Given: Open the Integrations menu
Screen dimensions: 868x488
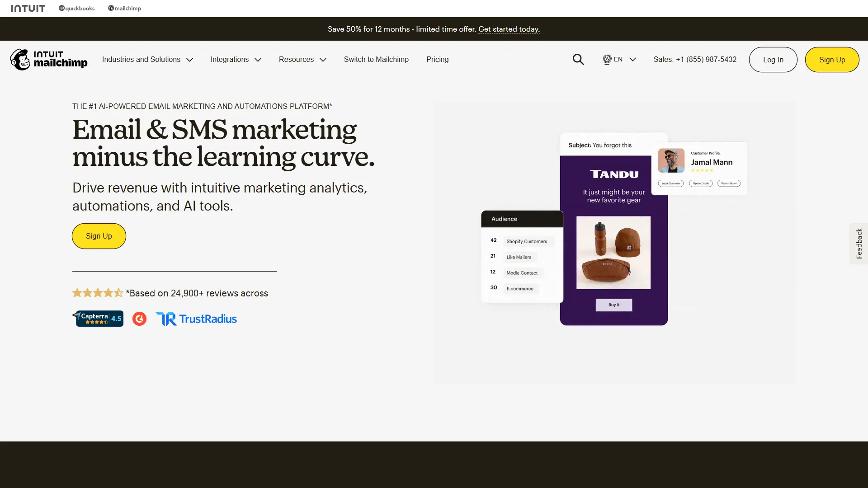Looking at the screenshot, I should pyautogui.click(x=229, y=59).
